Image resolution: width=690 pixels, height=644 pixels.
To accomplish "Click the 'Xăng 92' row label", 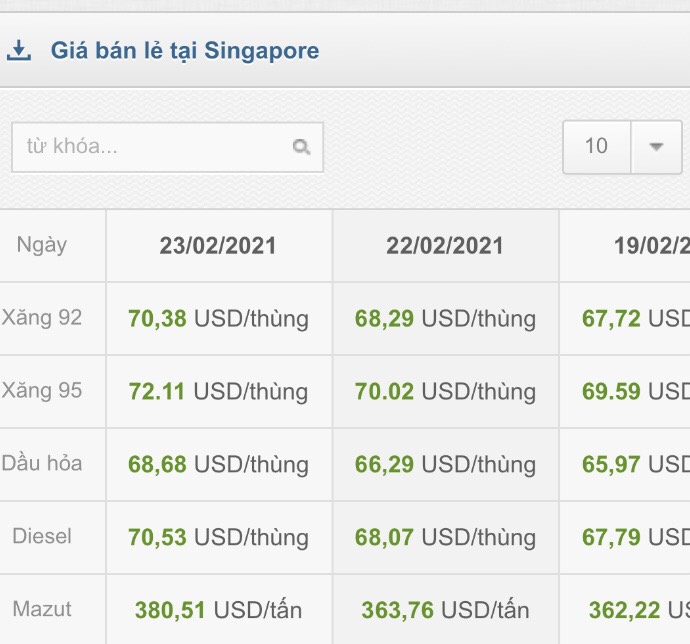I will (x=42, y=318).
